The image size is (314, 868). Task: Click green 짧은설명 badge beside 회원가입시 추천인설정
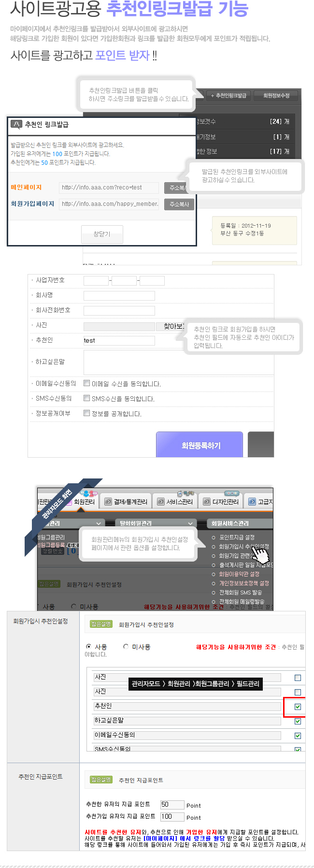(x=101, y=624)
